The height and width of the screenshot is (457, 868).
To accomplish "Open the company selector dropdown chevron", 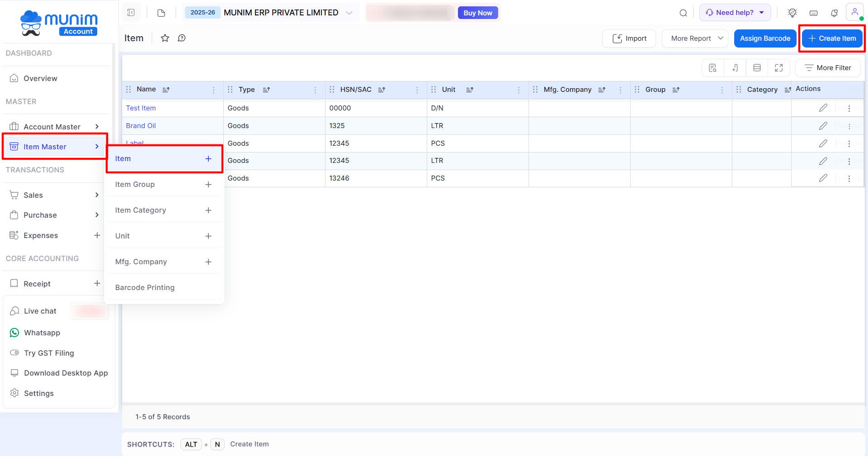I will pos(349,13).
